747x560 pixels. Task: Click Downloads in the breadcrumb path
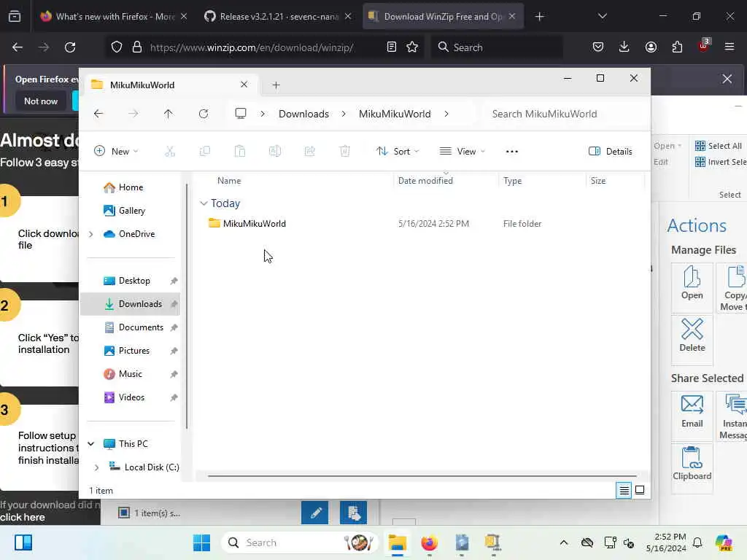pyautogui.click(x=303, y=114)
